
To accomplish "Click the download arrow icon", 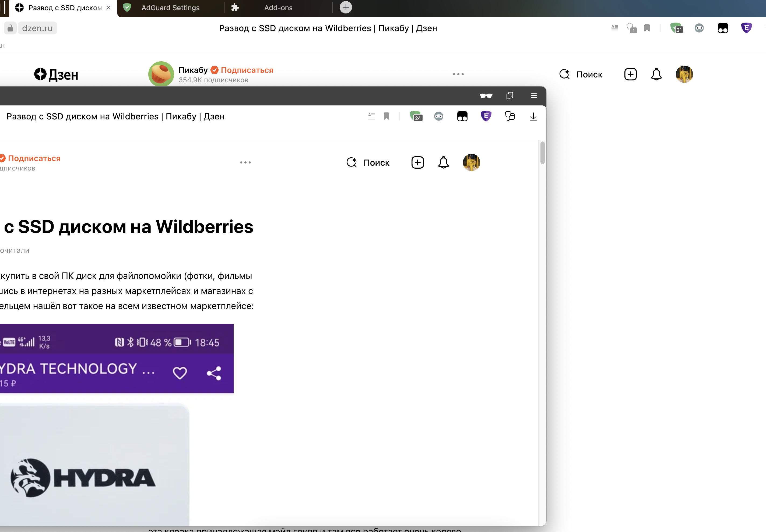I will [533, 117].
